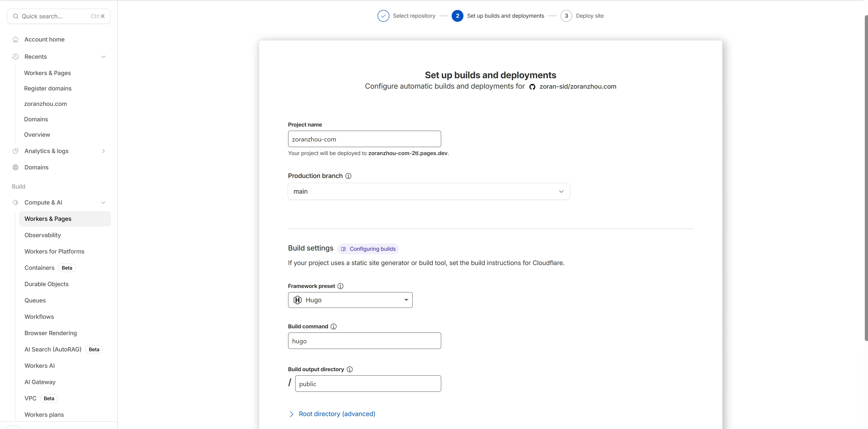Go to Queues

click(35, 301)
